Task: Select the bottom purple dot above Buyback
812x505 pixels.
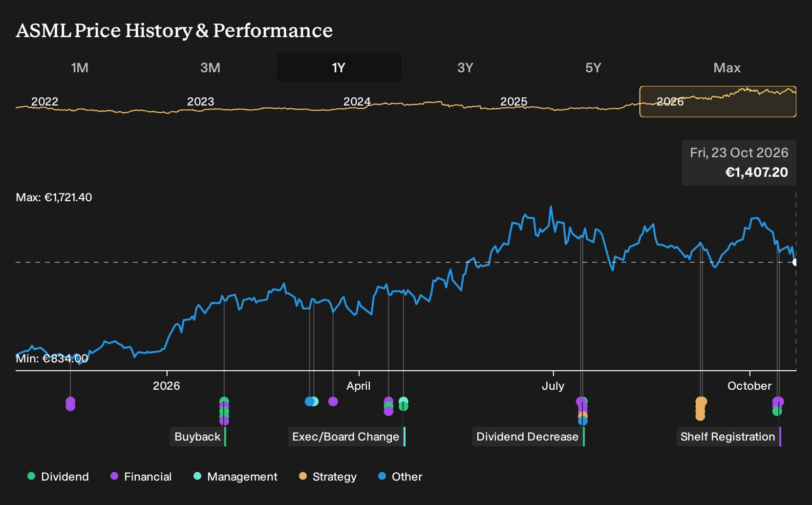Action: [x=224, y=421]
